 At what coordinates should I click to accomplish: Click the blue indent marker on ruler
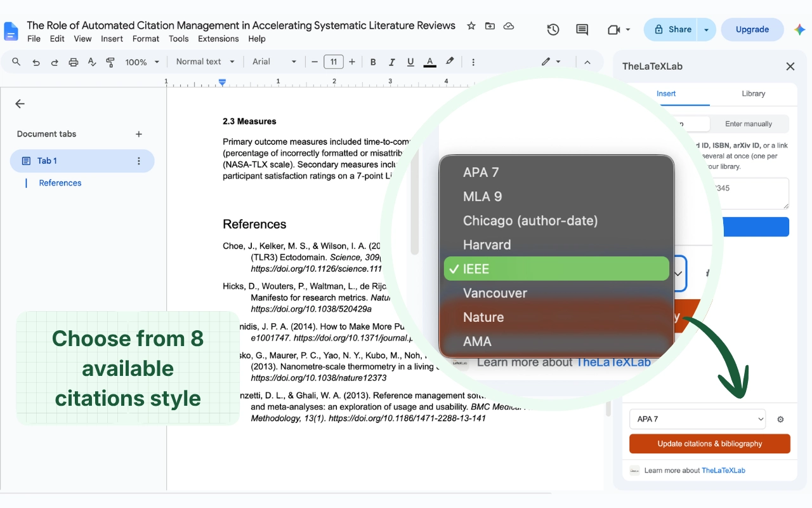point(222,82)
